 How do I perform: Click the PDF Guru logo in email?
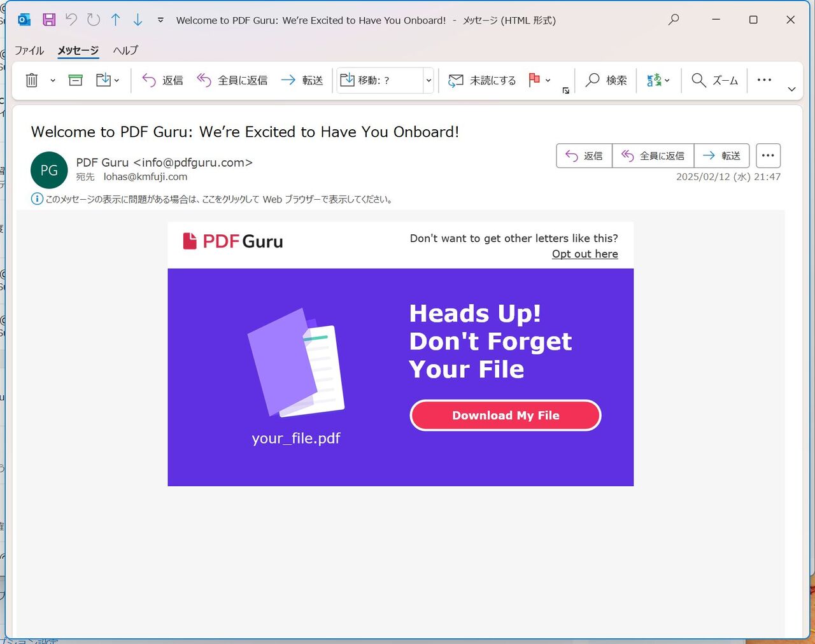(x=233, y=241)
